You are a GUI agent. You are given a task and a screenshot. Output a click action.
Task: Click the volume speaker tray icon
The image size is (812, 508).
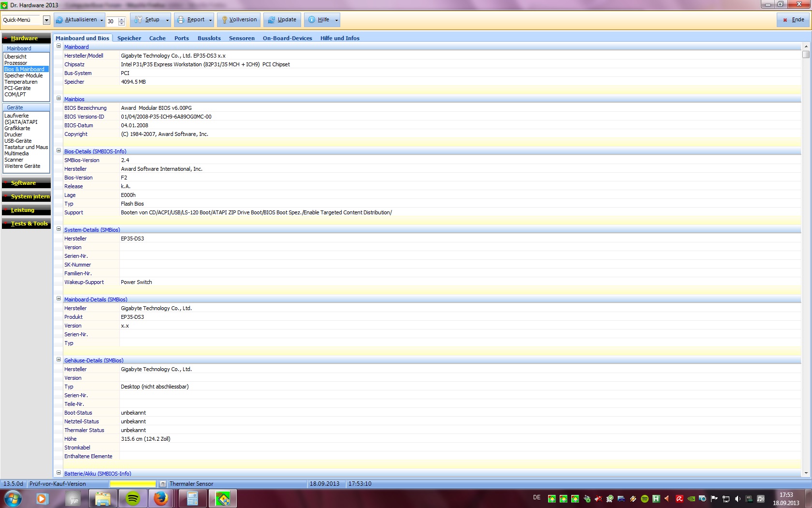738,499
